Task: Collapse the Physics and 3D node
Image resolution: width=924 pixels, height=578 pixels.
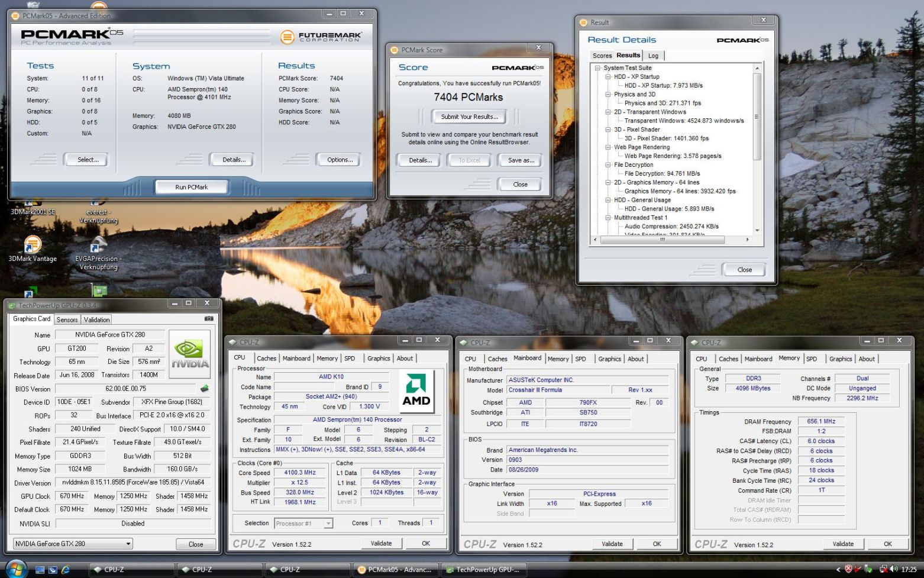Action: [608, 95]
